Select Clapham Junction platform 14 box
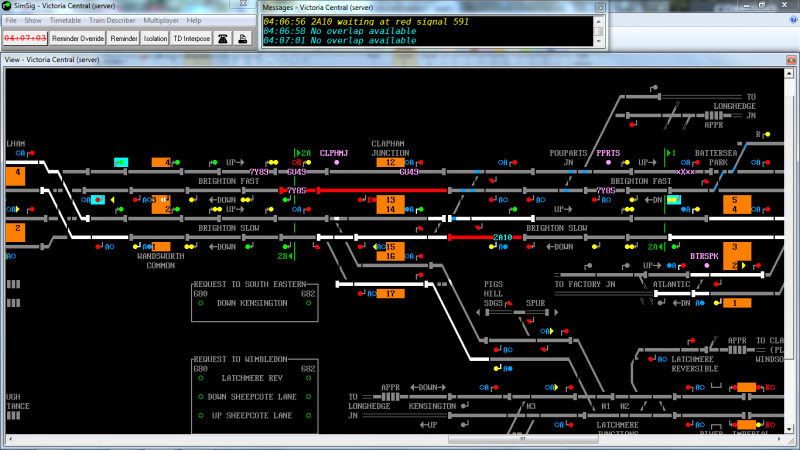Viewport: 800px width, 450px height. coord(390,209)
